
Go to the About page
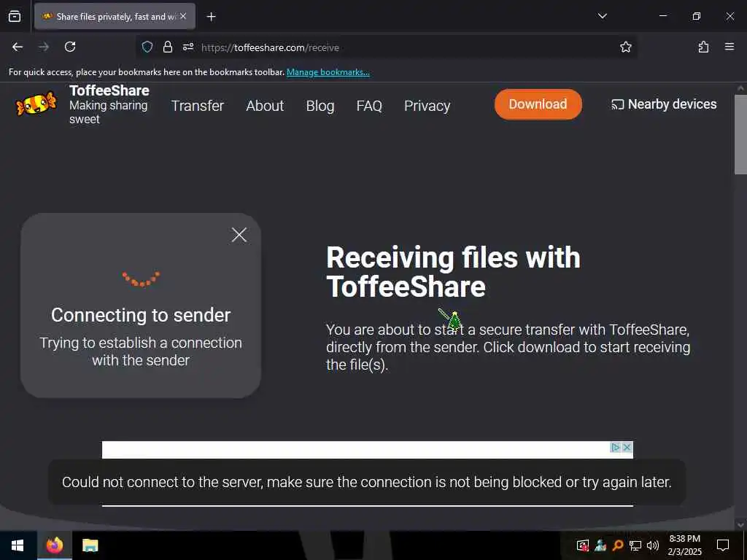tap(265, 106)
